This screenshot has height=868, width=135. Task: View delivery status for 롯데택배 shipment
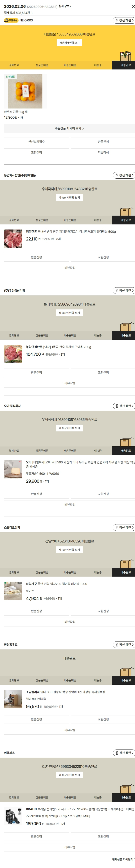(x=69, y=313)
